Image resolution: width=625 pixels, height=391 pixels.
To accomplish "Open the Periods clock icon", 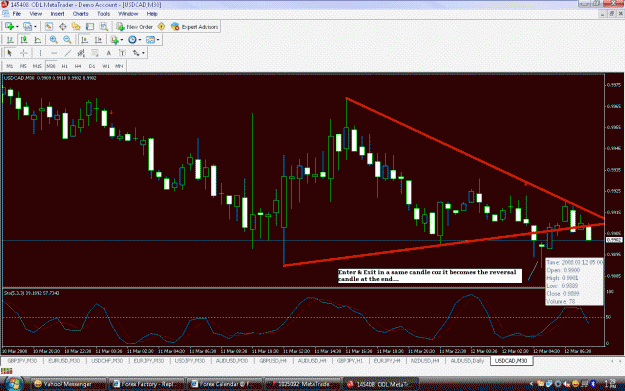I will [x=132, y=40].
